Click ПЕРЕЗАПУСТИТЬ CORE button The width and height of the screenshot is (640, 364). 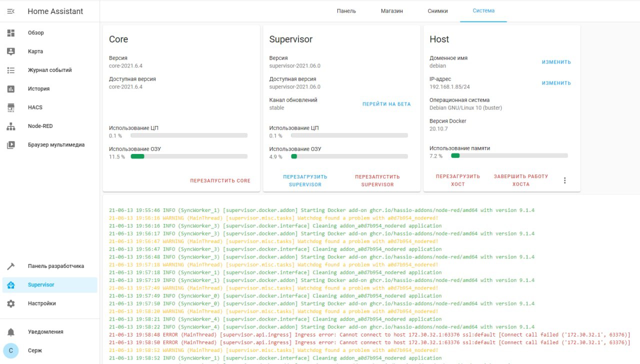220,180
